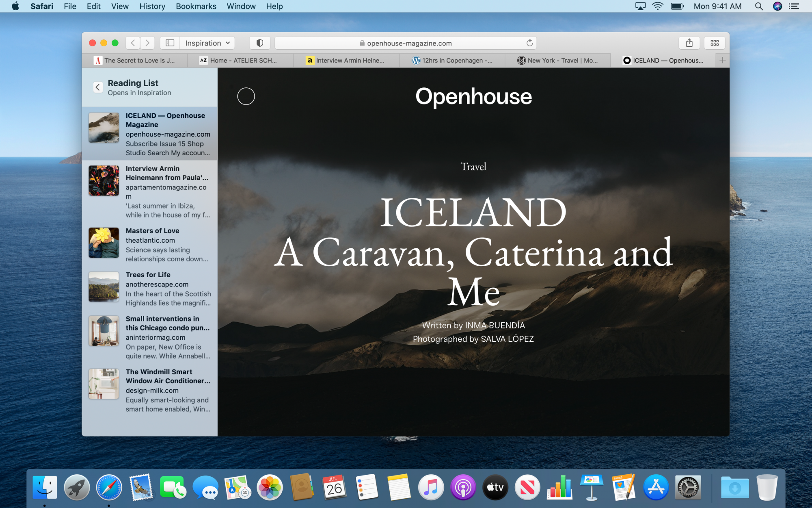
Task: Open the Bookmarks menu
Action: (196, 7)
